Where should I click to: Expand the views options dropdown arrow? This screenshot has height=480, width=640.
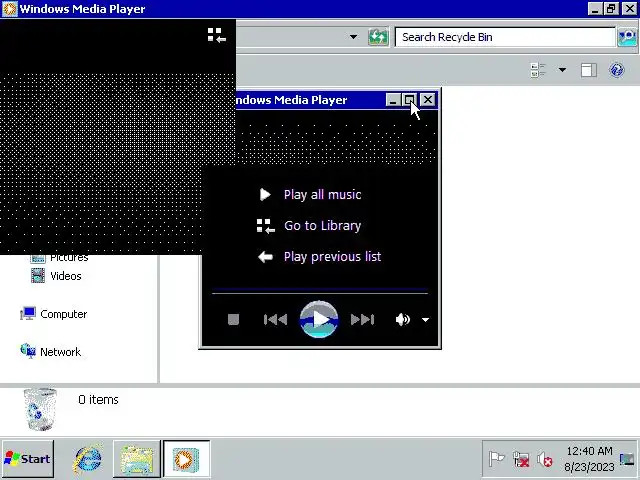pos(562,70)
